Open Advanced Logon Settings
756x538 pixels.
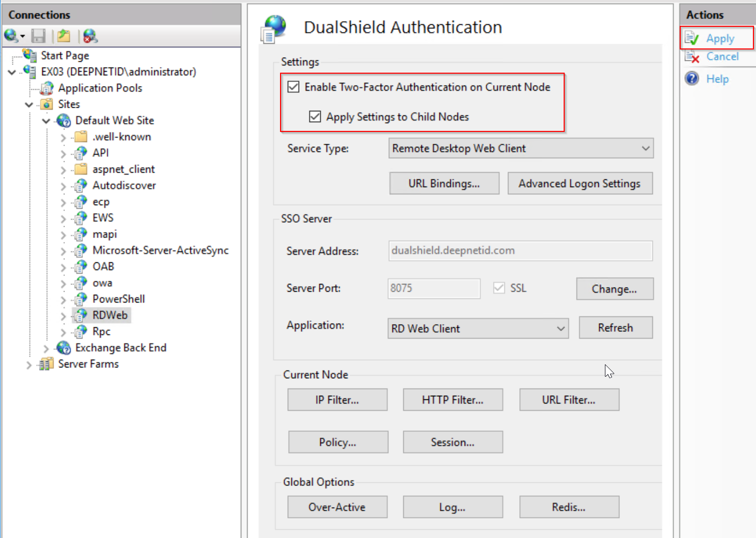[x=580, y=184]
